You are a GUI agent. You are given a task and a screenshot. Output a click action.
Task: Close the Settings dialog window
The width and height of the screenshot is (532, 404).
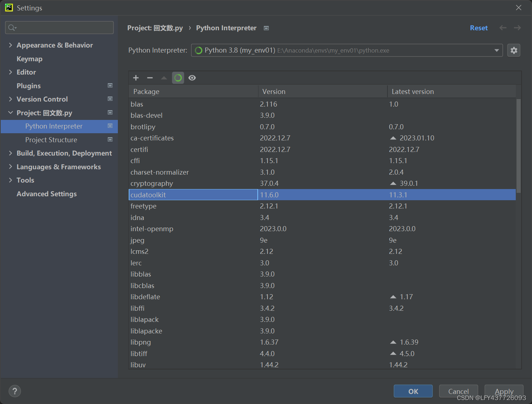[519, 8]
